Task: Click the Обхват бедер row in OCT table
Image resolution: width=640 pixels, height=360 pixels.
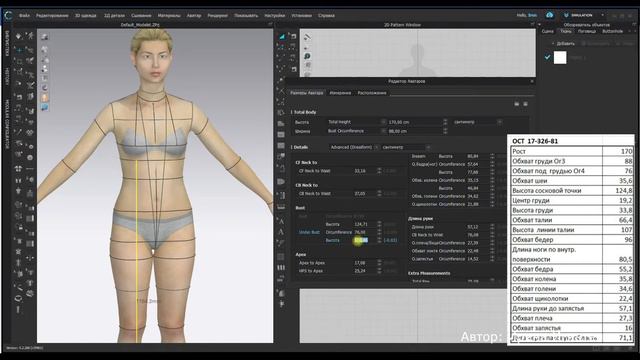Action: (571, 240)
